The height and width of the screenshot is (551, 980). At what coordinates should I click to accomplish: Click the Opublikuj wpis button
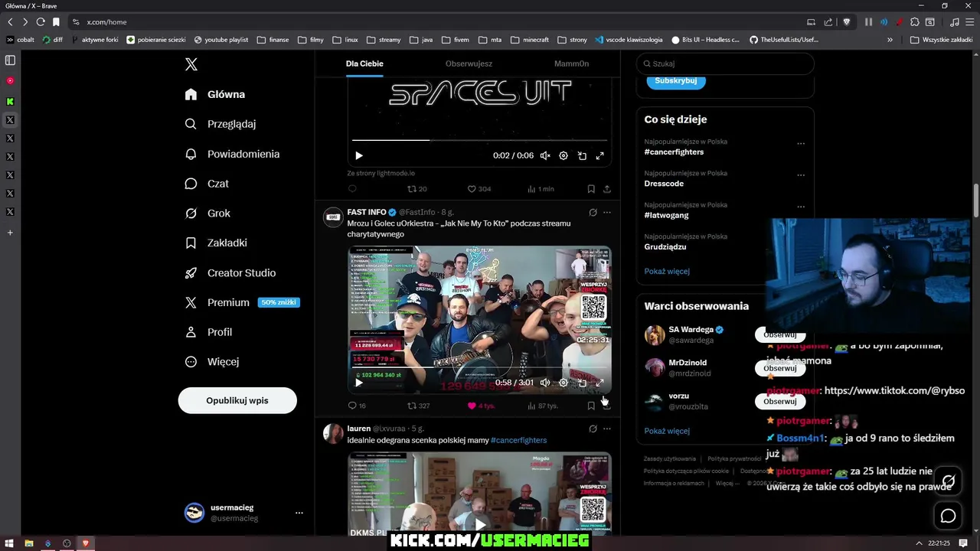pyautogui.click(x=237, y=400)
